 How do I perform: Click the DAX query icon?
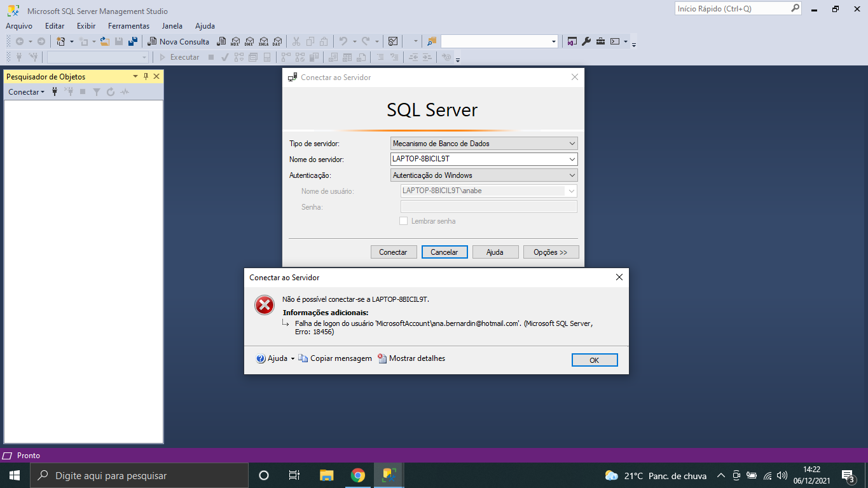pos(277,41)
